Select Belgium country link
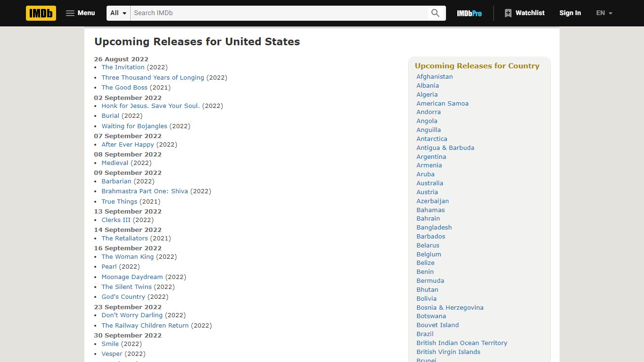 coord(429,255)
